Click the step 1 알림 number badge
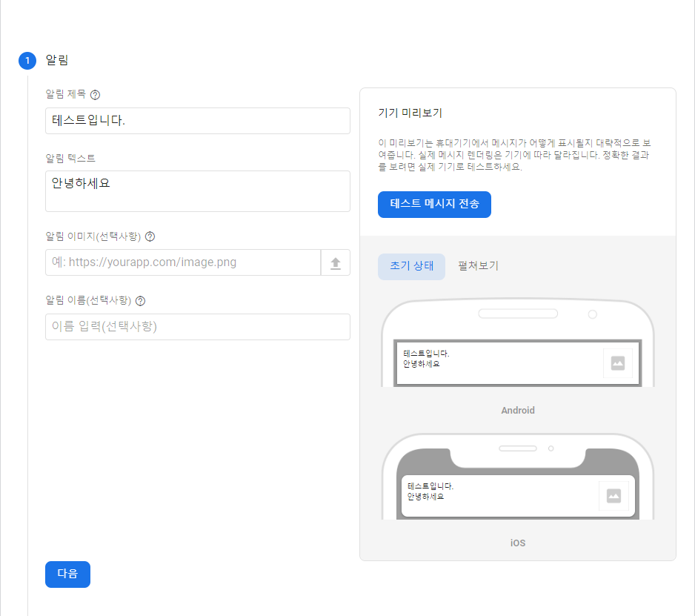 pos(27,60)
